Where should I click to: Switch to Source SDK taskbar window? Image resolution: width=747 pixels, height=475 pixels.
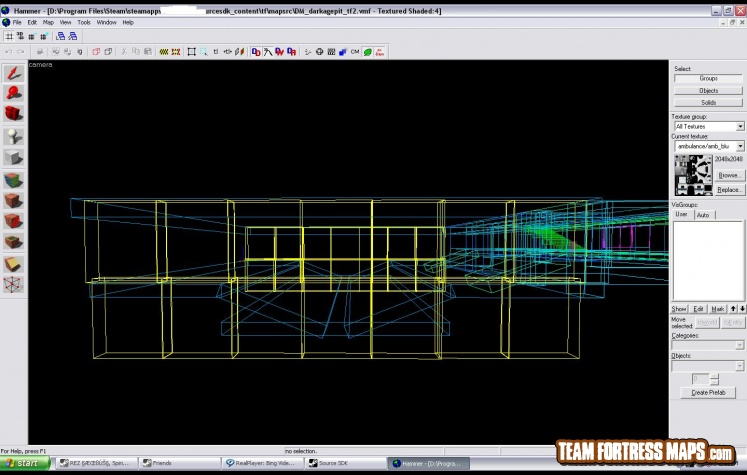coord(345,463)
